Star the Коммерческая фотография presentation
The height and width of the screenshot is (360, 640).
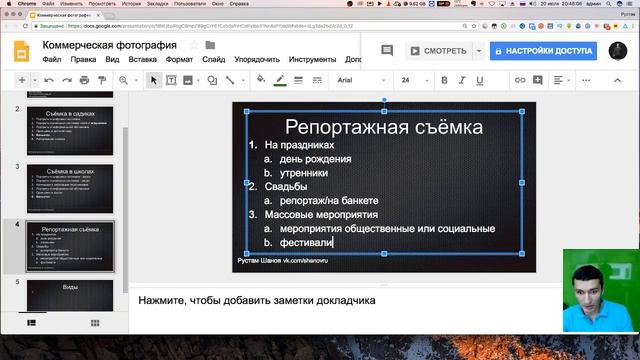click(x=194, y=45)
